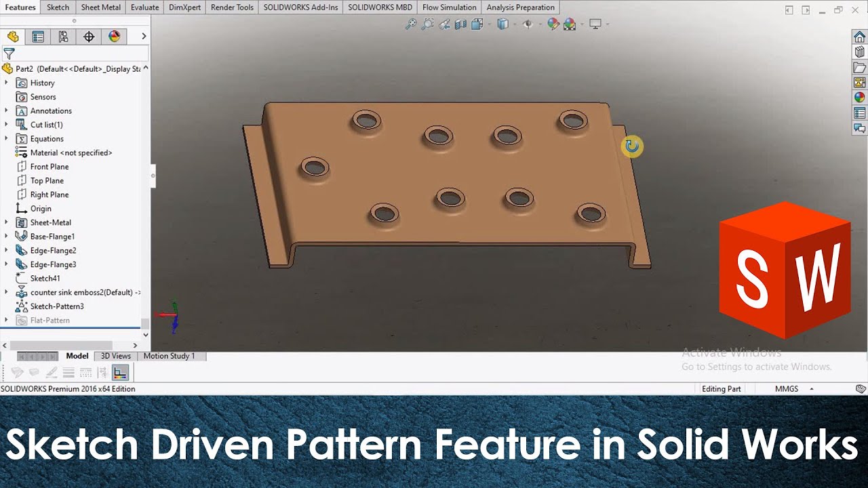Open the MMGS unit system dropdown
The width and height of the screenshot is (868, 488).
tap(812, 389)
